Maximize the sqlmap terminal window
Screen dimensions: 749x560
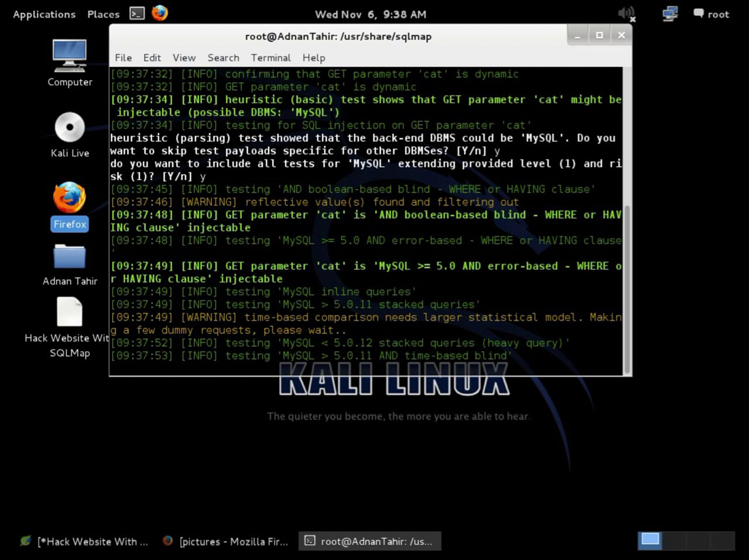[599, 35]
